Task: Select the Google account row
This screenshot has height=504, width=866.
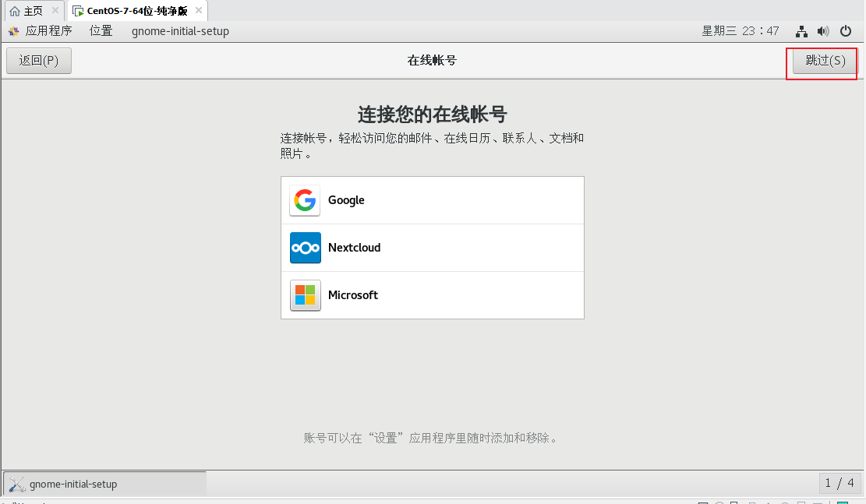Action: [433, 200]
